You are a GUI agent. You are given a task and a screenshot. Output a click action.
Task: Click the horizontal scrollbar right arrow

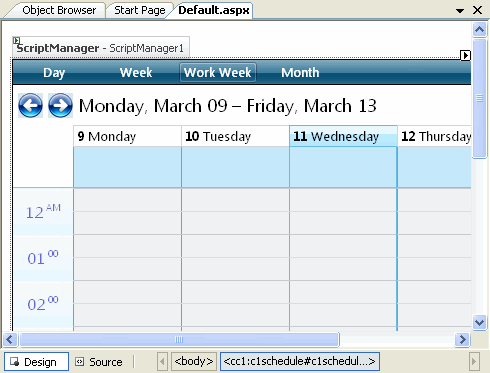[462, 340]
